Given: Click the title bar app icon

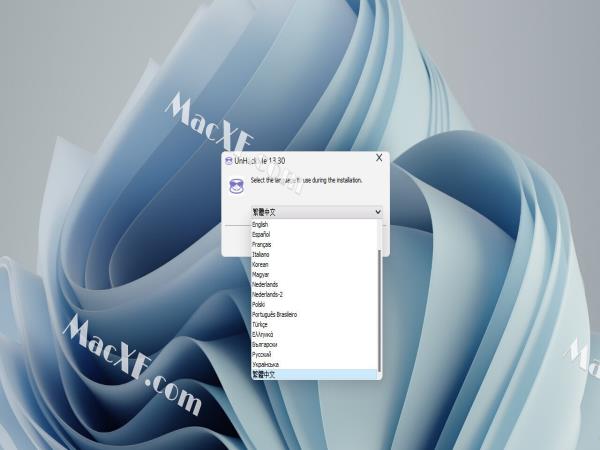Looking at the screenshot, I should coord(228,161).
